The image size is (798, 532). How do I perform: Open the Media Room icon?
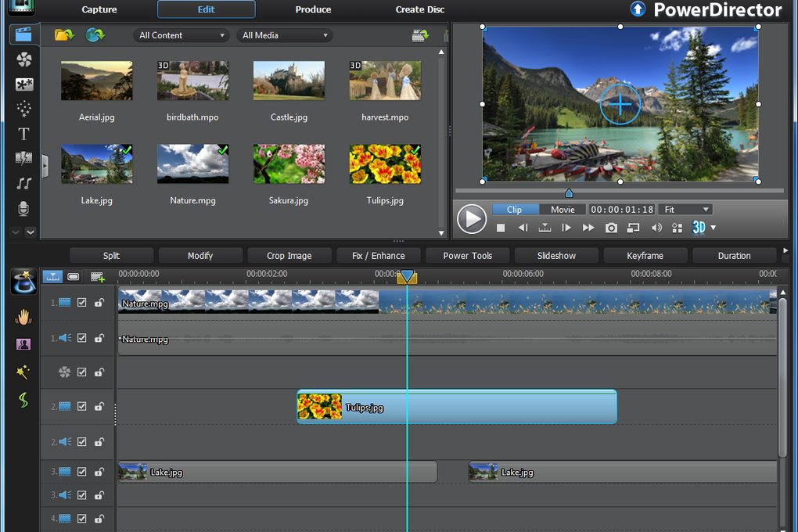23,34
